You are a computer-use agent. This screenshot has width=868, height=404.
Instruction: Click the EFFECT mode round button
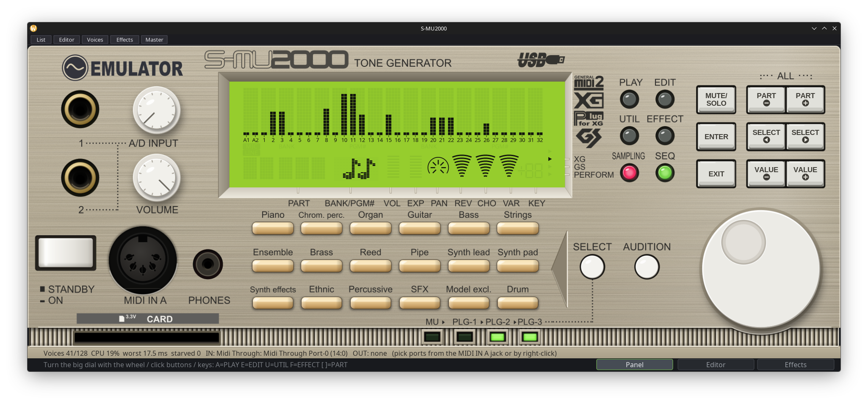(665, 136)
